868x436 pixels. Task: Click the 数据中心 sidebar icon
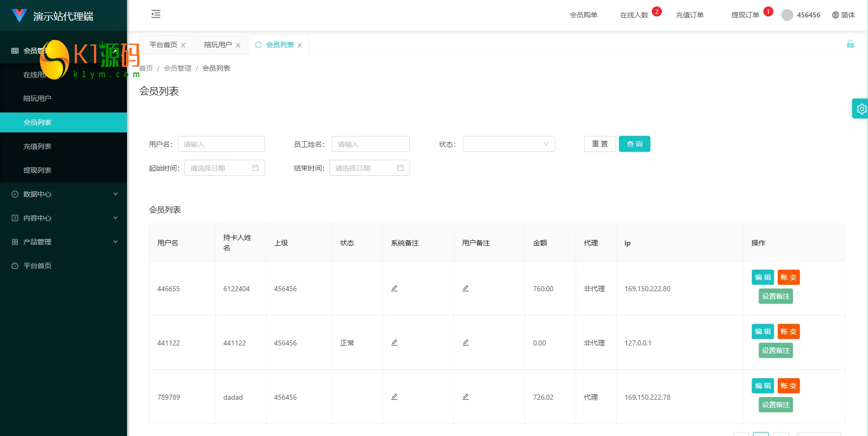click(15, 194)
